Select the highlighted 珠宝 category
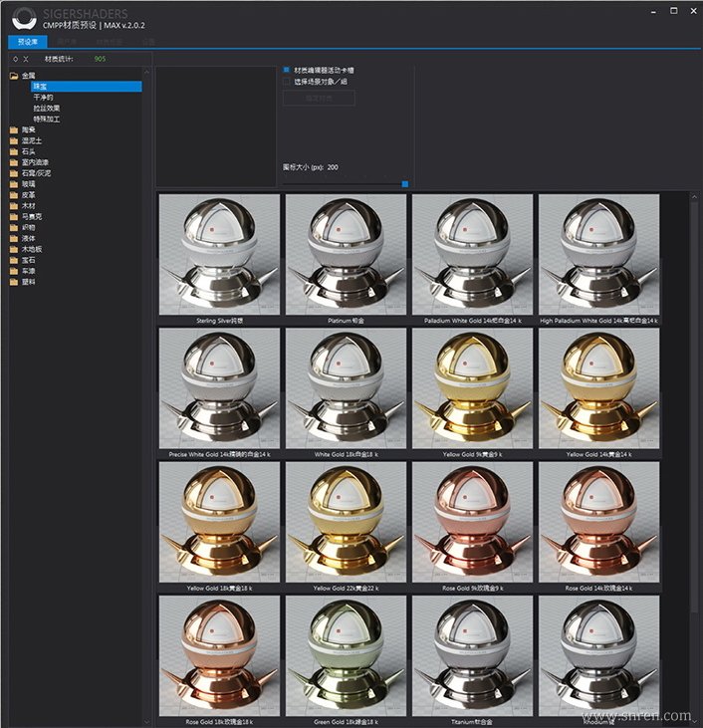 pyautogui.click(x=40, y=87)
